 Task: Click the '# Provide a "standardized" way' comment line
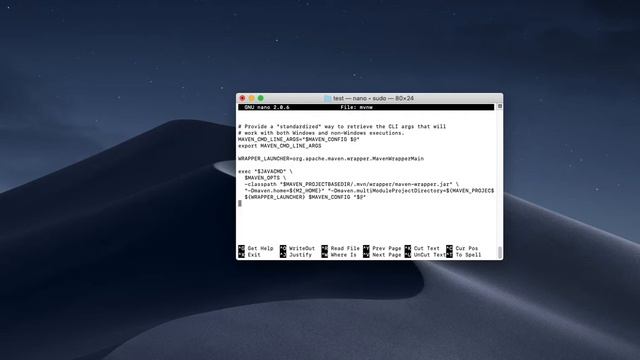click(x=342, y=127)
